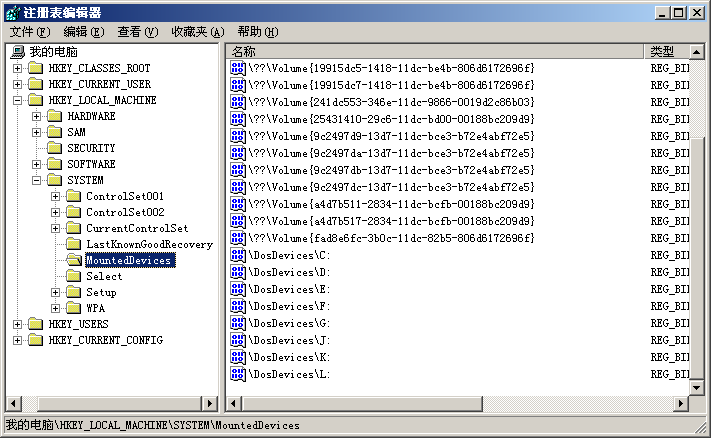711x438 pixels.
Task: Click the open MountedDevices folder icon
Action: (x=73, y=260)
